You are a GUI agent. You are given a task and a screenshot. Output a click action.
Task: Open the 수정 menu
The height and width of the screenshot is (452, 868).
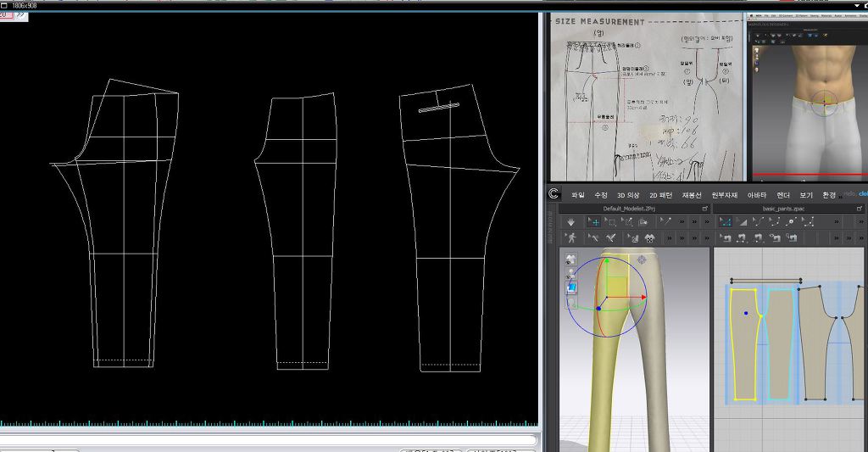click(601, 195)
